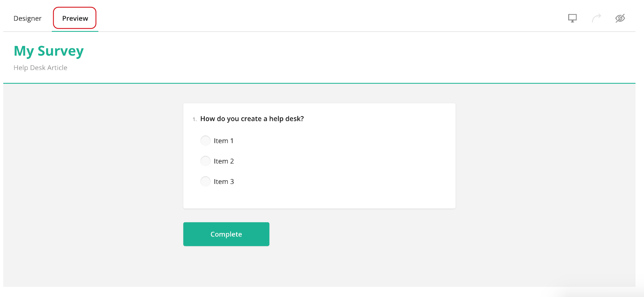Click the Item 1 label text

click(x=223, y=141)
